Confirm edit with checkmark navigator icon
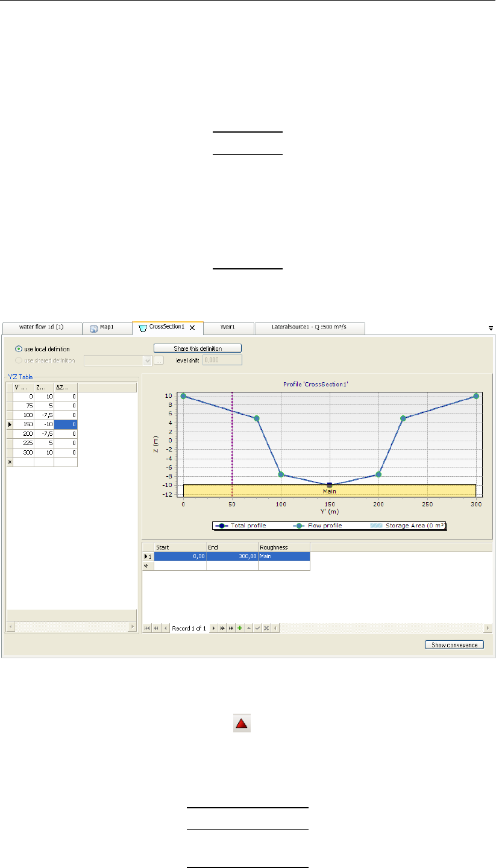Image resolution: width=496 pixels, height=868 pixels. (x=257, y=628)
